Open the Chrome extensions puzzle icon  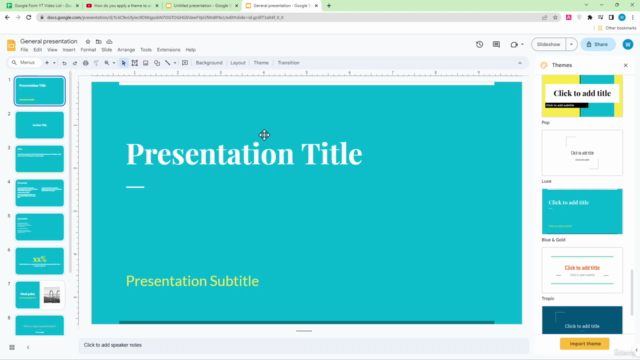click(590, 18)
